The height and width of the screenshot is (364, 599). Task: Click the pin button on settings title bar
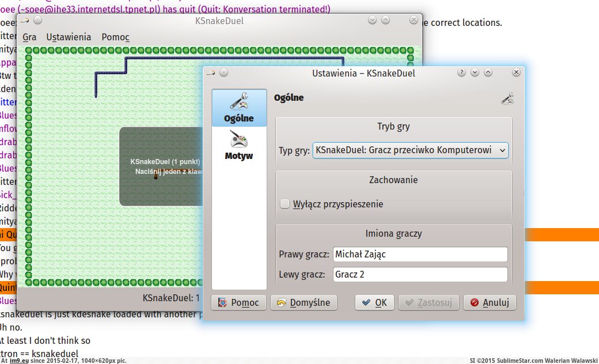coord(224,73)
